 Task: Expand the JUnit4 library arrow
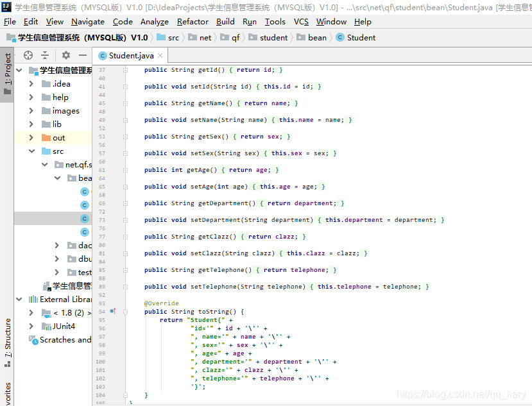point(31,326)
